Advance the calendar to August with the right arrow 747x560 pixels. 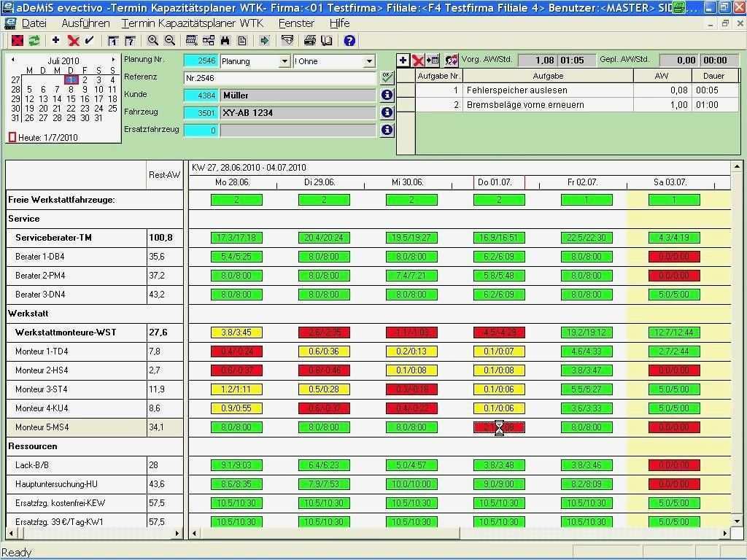[114, 59]
